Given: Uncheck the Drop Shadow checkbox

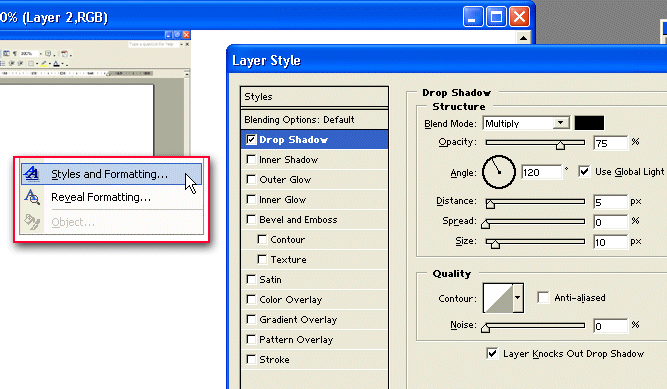Looking at the screenshot, I should 251,139.
